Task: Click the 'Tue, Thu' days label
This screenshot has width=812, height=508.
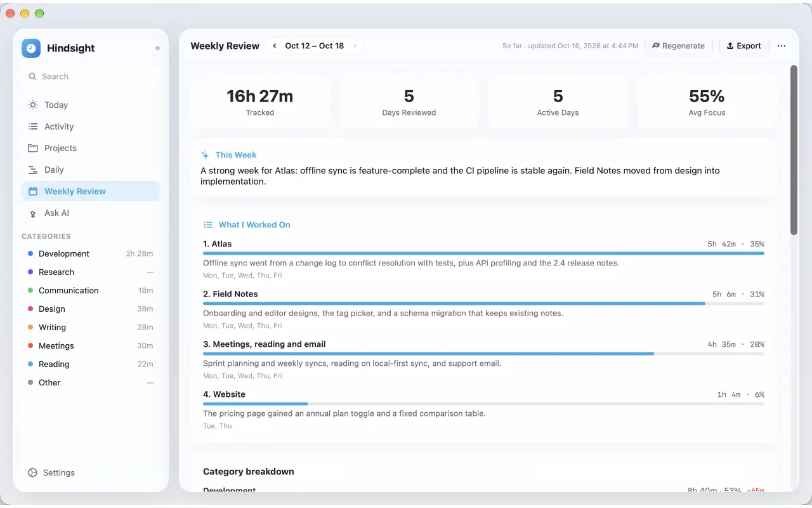Action: pos(218,426)
